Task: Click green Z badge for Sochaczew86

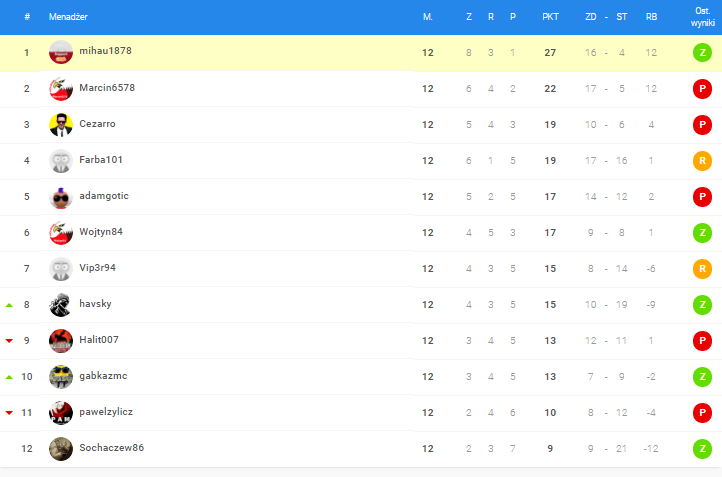Action: coord(702,448)
